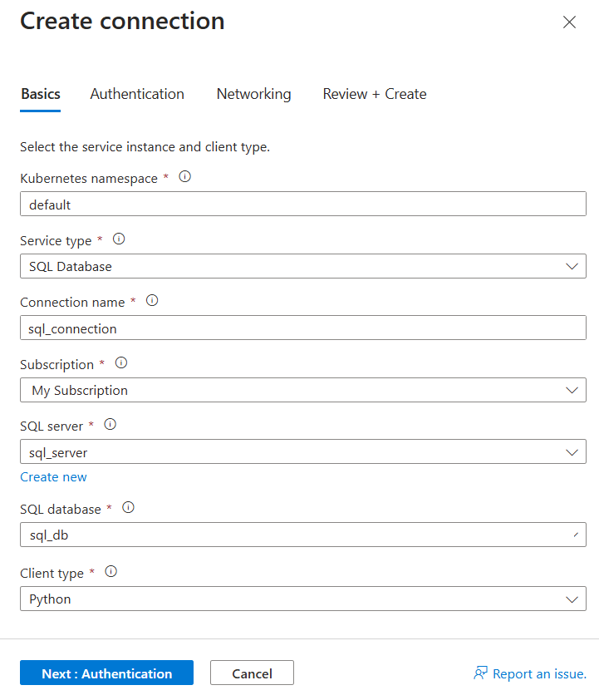
Task: Click the Client type info icon
Action: click(110, 571)
